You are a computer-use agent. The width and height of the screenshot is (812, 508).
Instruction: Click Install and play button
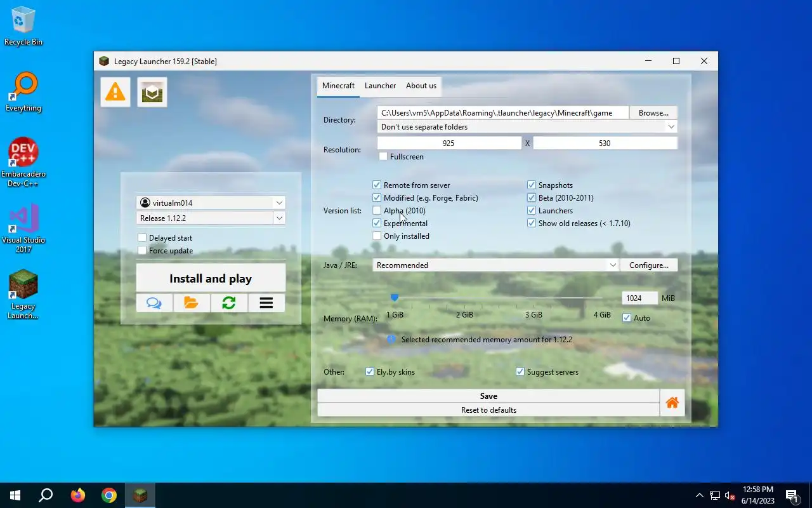pyautogui.click(x=211, y=278)
